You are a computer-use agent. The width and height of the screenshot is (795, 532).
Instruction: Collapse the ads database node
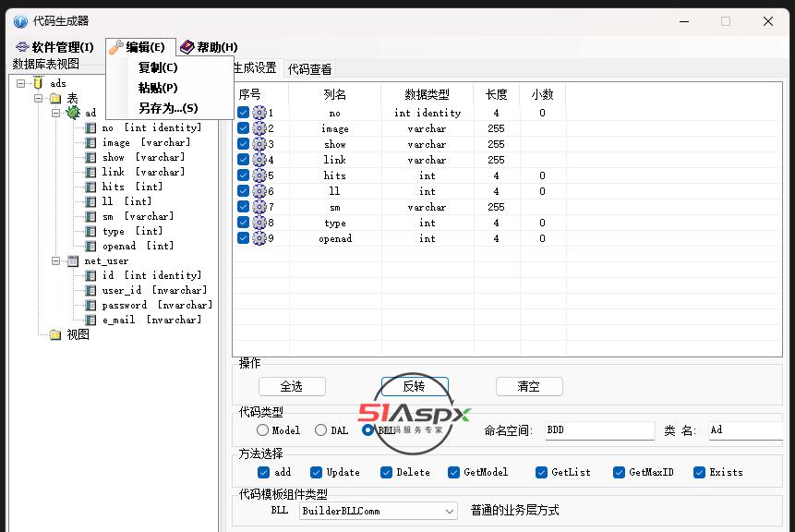(x=21, y=83)
